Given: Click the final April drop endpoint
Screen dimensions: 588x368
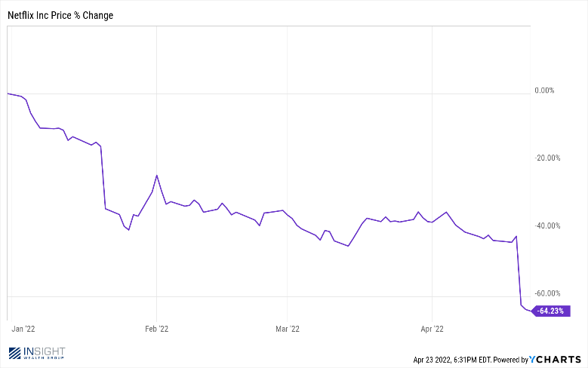Looking at the screenshot, I should point(530,311).
